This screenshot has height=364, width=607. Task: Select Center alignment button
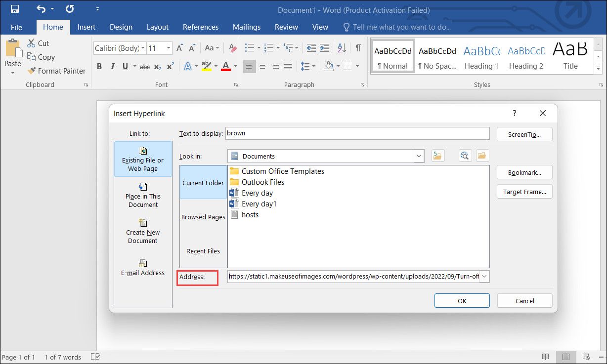pos(262,66)
